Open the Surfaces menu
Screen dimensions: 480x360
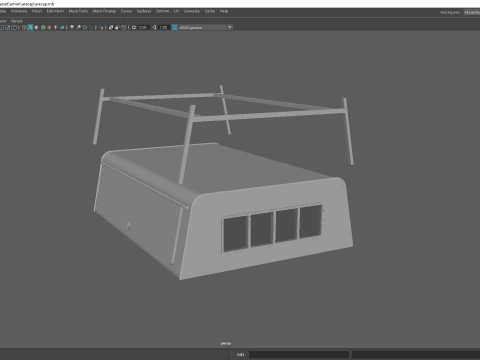pyautogui.click(x=144, y=11)
